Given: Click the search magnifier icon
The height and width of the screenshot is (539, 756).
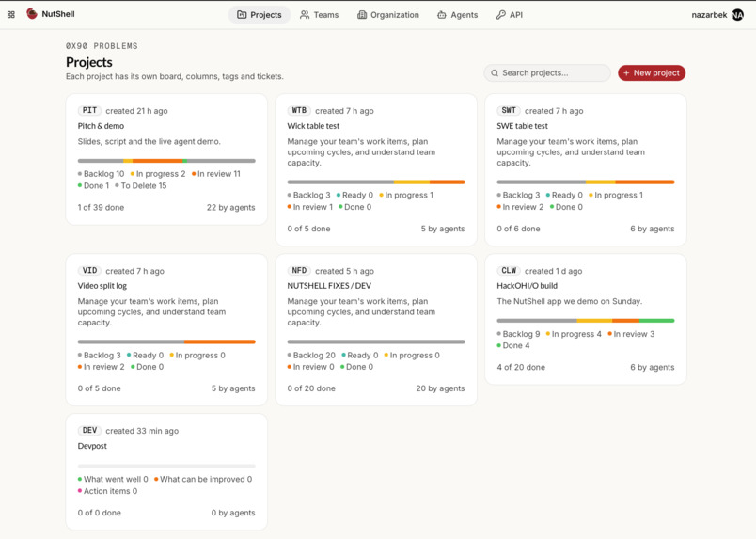Looking at the screenshot, I should [495, 73].
